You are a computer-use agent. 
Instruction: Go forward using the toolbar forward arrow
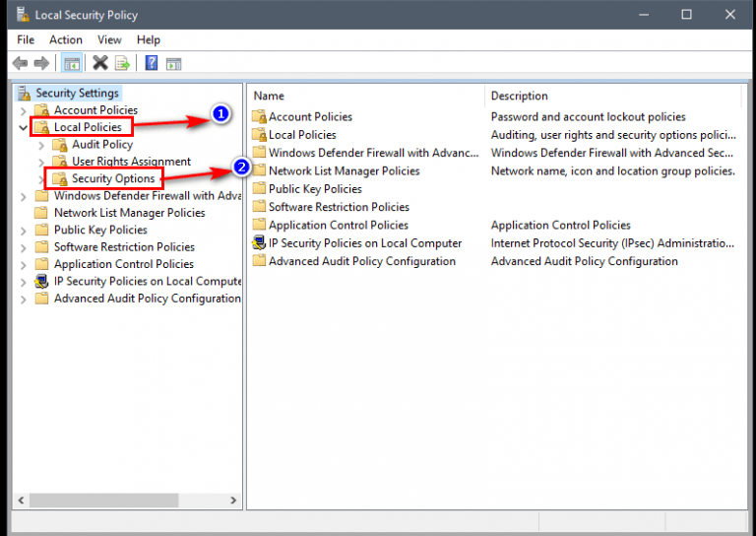click(x=42, y=63)
